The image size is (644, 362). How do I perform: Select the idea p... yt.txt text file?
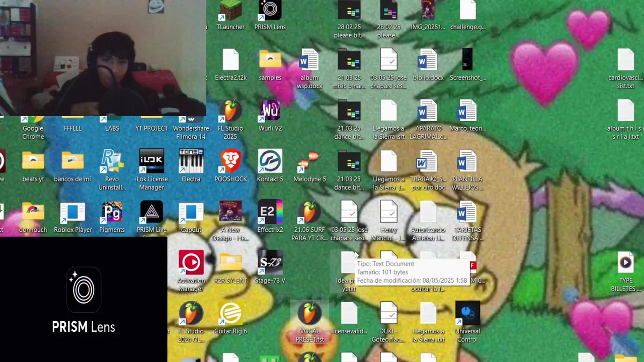(x=348, y=272)
